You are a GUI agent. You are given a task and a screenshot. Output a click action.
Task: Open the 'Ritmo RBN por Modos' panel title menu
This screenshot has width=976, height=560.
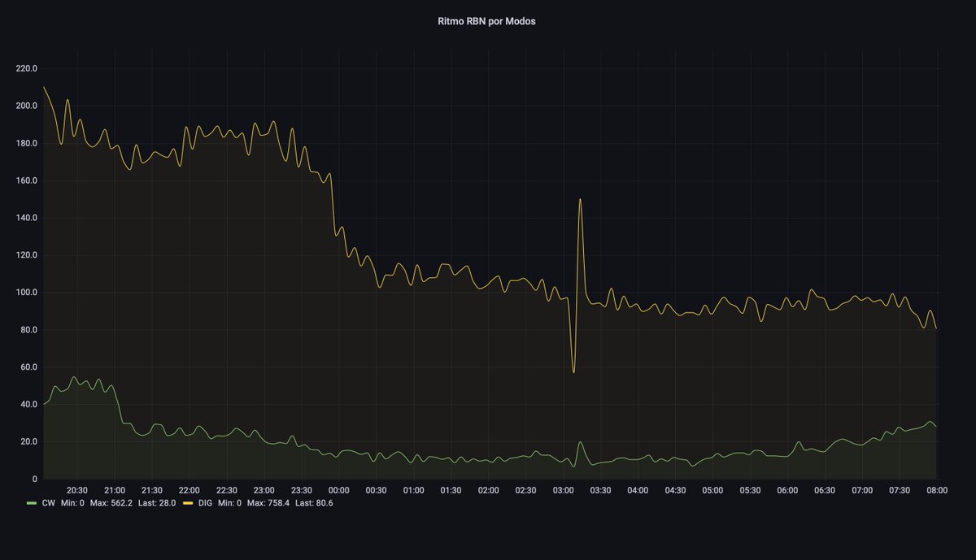[486, 22]
